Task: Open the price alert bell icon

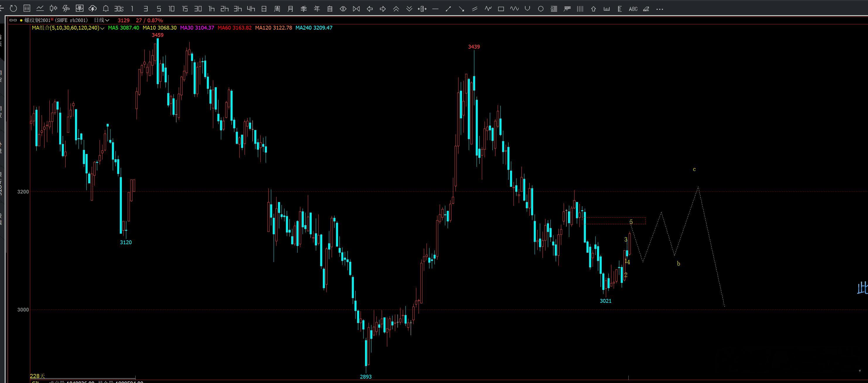Action: tap(105, 9)
